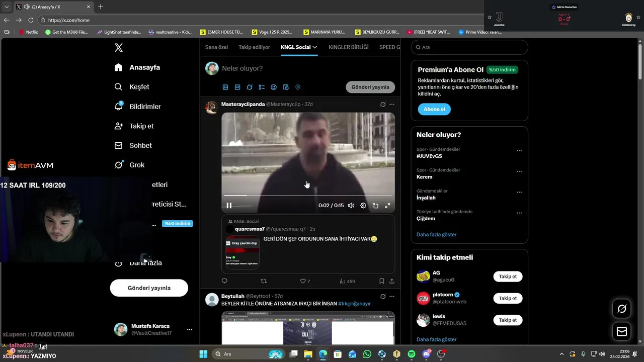Click the Ara search box on X
The height and width of the screenshot is (362, 644).
[469, 47]
